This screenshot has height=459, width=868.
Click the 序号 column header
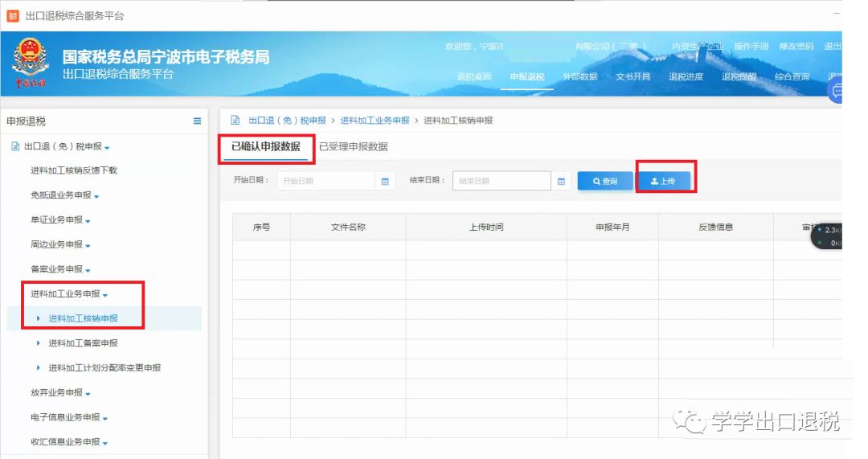[261, 227]
